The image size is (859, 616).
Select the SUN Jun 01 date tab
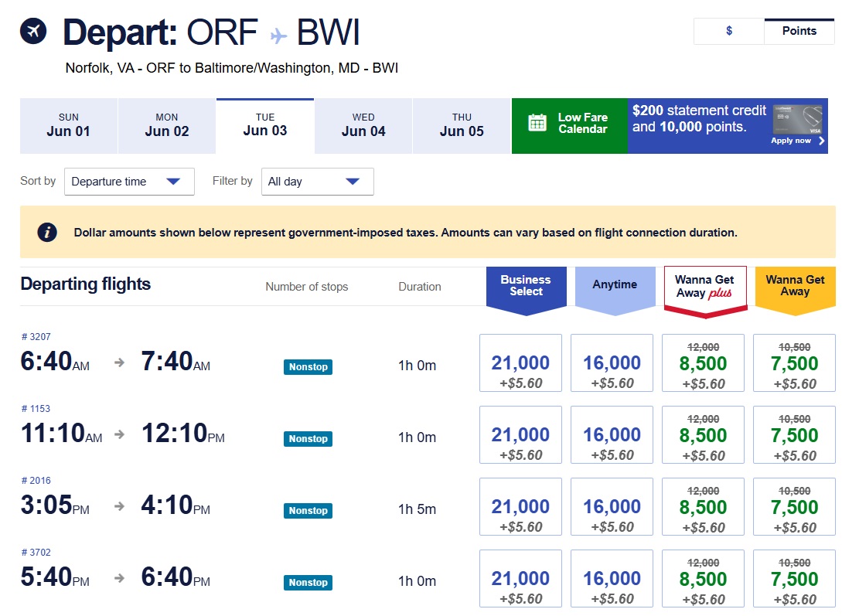tap(69, 126)
